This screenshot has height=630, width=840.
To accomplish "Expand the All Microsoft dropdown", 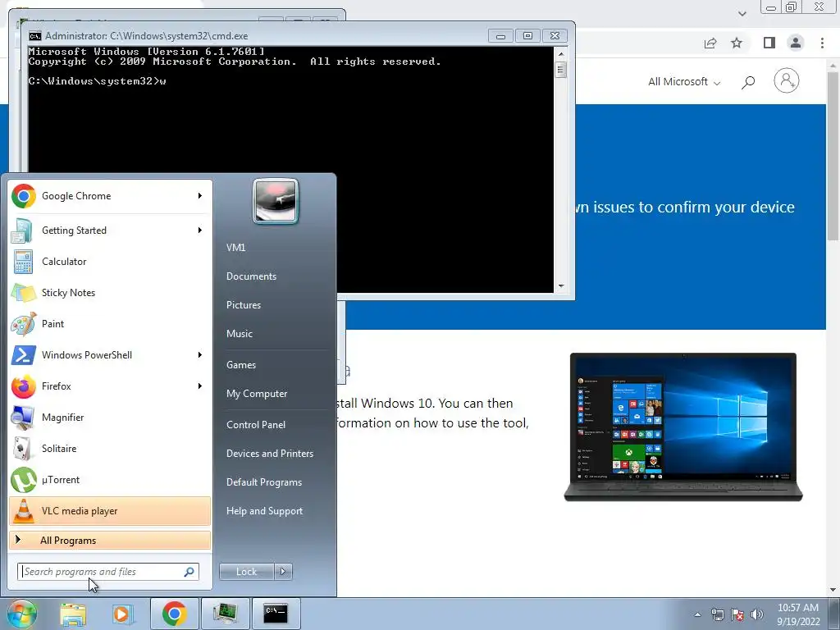I will 684,82.
